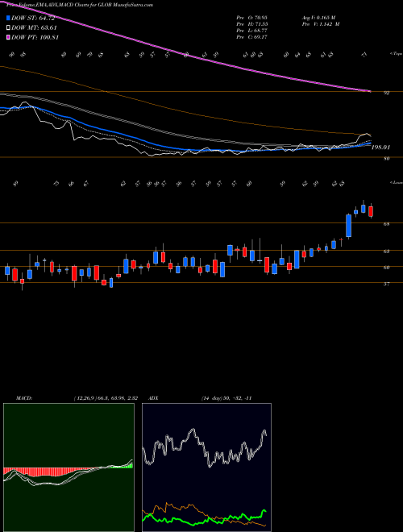Click the 68 price axis label
Image resolution: width=403 pixels, height=532 pixels.
coord(387,224)
